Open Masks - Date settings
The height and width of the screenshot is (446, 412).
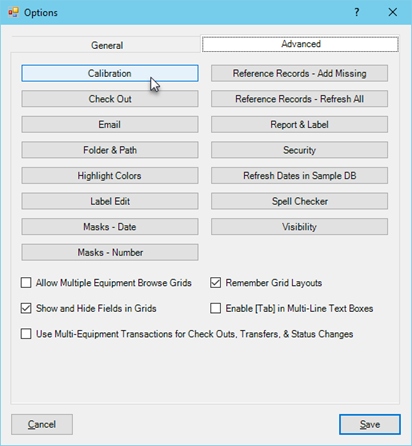click(110, 227)
